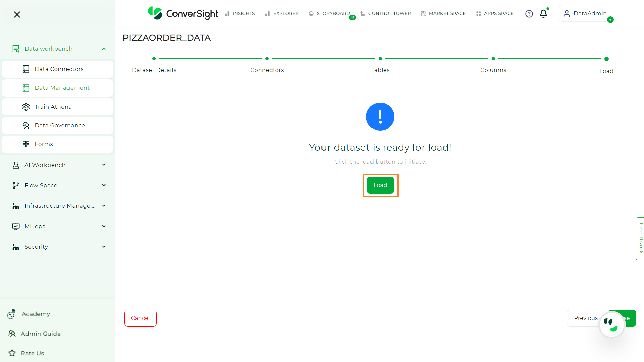Open Data Management

[57, 88]
